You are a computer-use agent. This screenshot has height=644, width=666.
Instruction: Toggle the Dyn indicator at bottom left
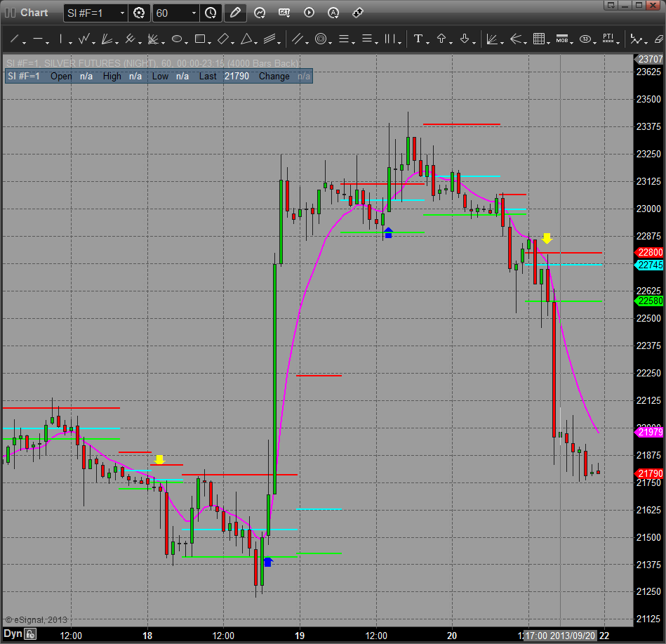(x=13, y=633)
